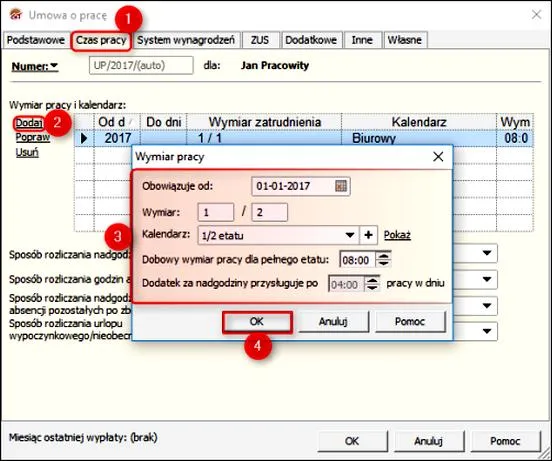Open the ZUS tab
This screenshot has width=552, height=461.
(260, 40)
